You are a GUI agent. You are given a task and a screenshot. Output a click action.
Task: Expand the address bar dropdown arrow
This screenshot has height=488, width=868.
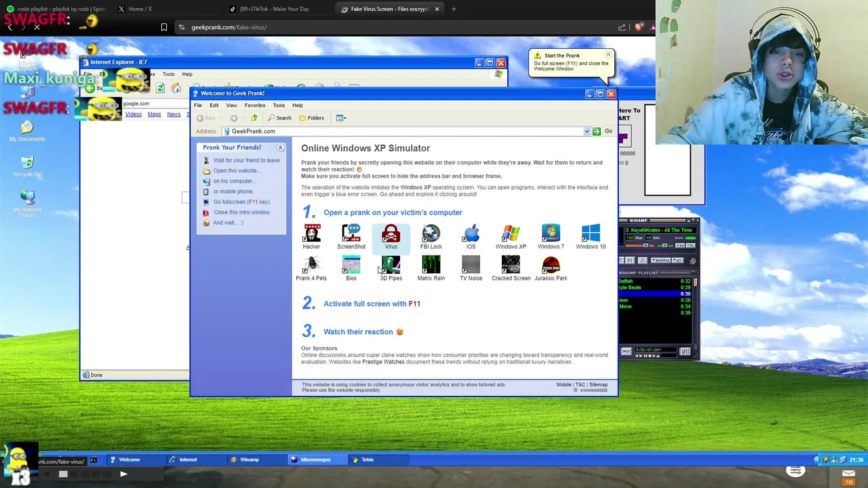tap(587, 131)
